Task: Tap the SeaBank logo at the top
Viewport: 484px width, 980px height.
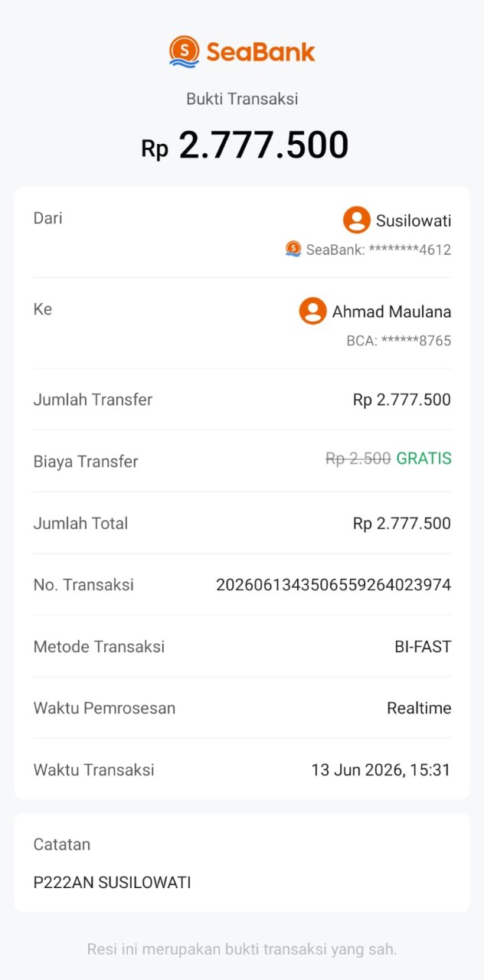Action: pos(242,51)
